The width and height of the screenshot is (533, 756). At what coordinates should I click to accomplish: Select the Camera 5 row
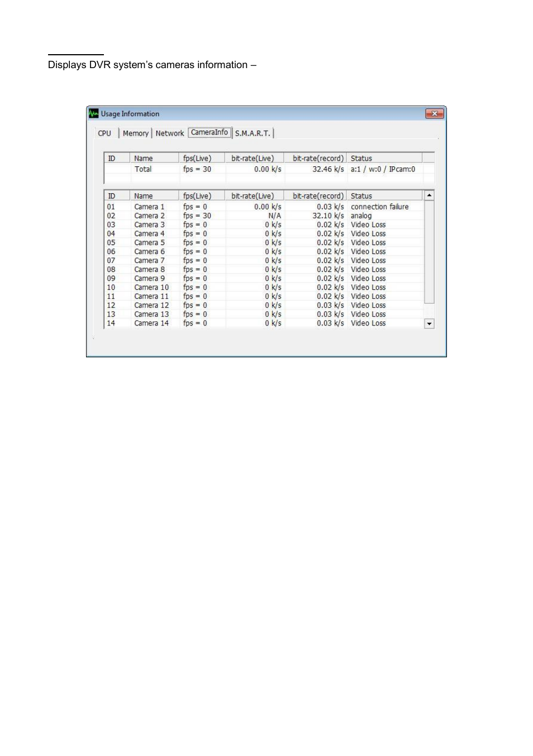point(264,242)
